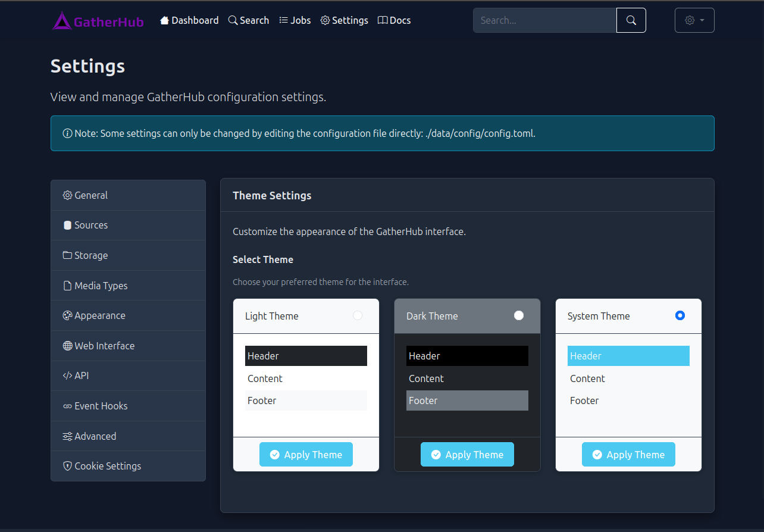764x532 pixels.
Task: Open Event Hooks via its link icon
Action: coord(67,405)
